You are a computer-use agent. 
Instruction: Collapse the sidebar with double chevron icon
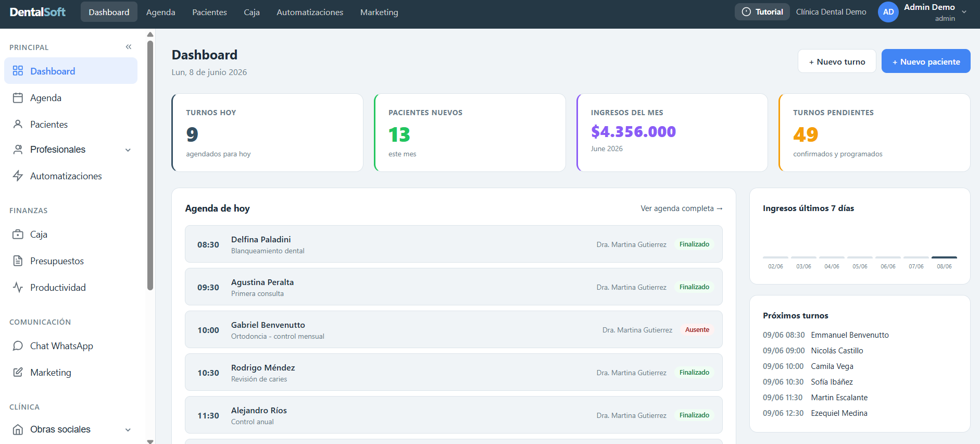(129, 47)
